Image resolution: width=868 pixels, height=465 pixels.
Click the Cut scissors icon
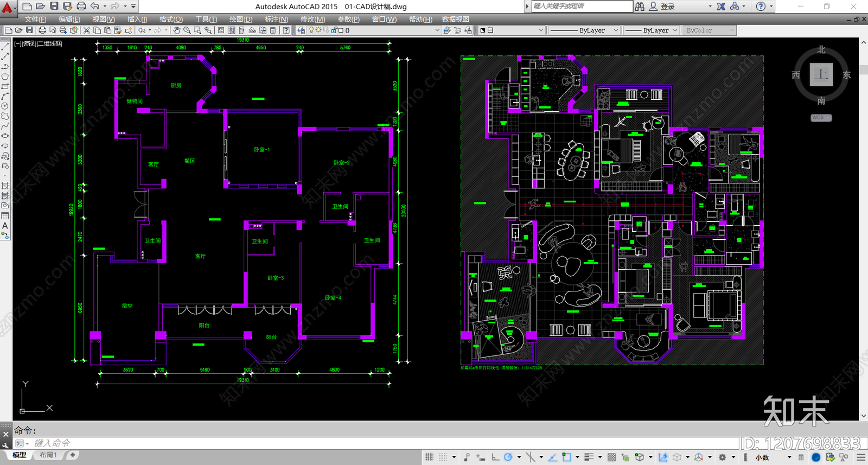(87, 30)
